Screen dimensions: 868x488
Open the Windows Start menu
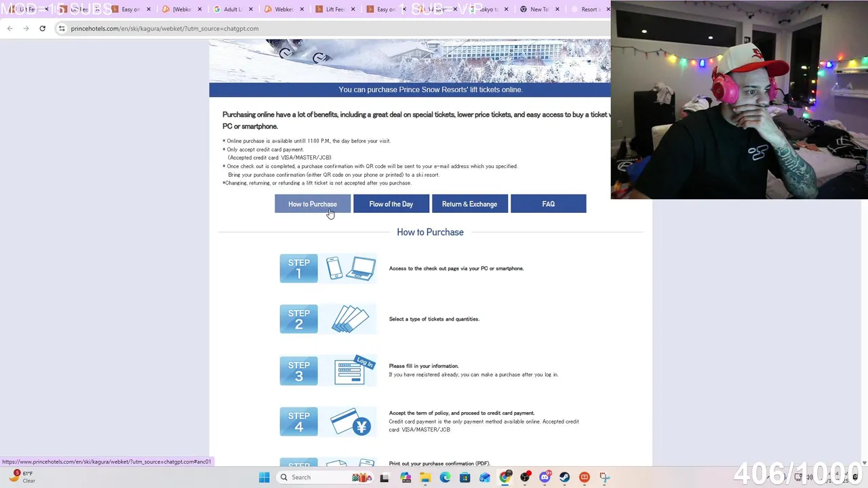tap(264, 477)
